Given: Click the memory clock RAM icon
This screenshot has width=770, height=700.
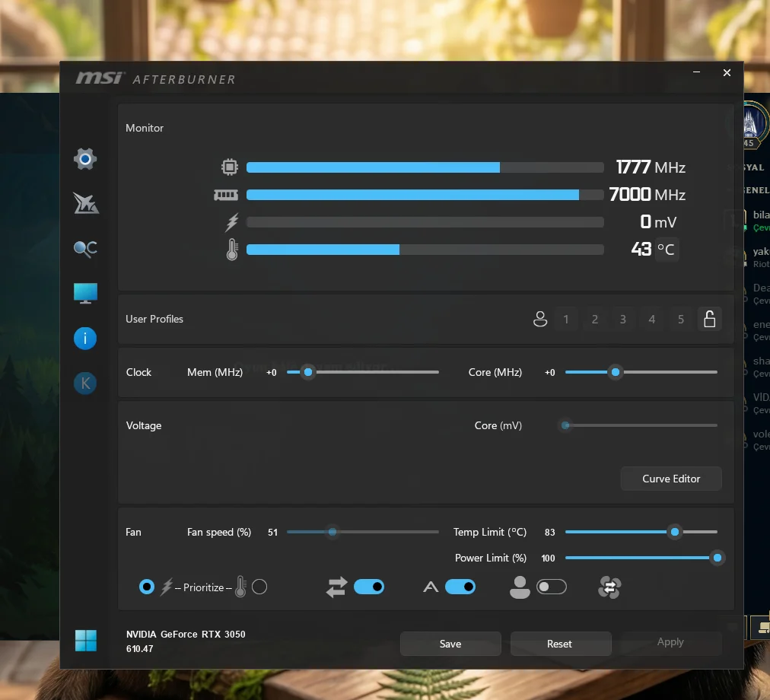Looking at the screenshot, I should 226,195.
